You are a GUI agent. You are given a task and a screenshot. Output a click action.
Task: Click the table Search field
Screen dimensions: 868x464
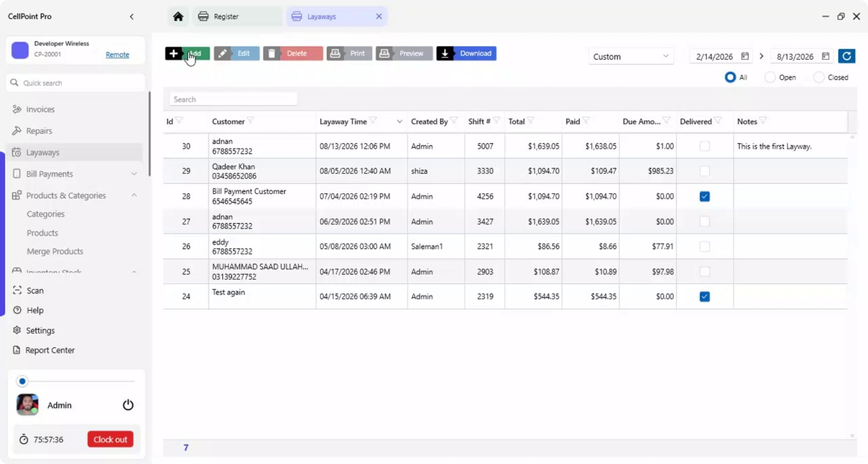click(233, 99)
